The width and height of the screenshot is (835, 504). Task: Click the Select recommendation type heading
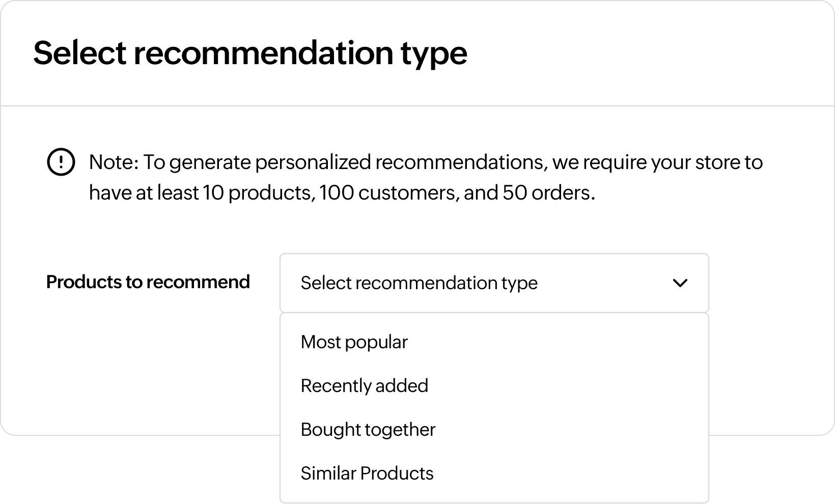click(x=250, y=52)
